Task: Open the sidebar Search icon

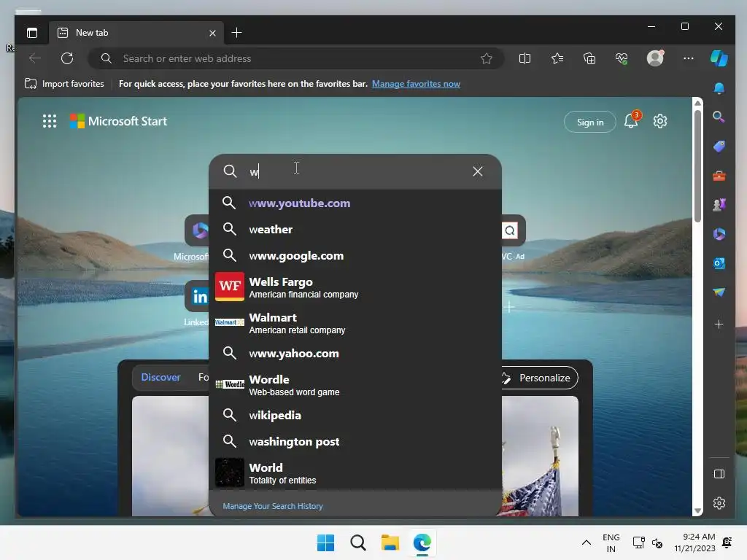Action: pyautogui.click(x=719, y=117)
